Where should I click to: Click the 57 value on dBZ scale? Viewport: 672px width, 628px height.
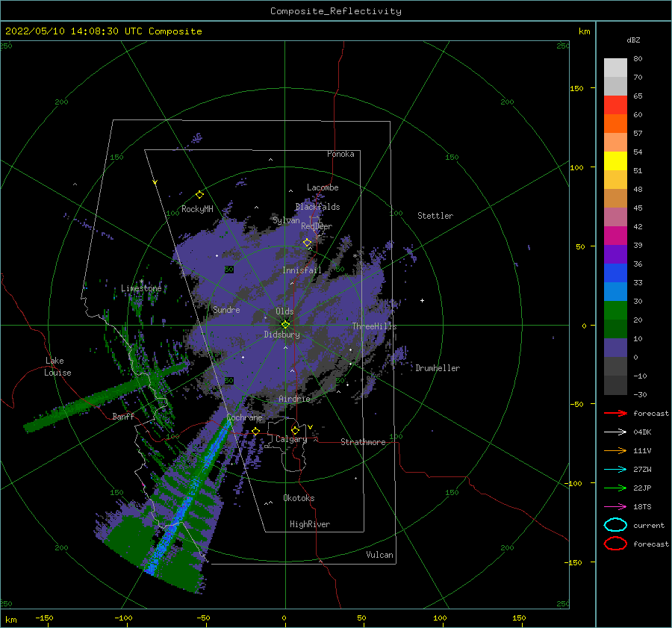pyautogui.click(x=638, y=134)
